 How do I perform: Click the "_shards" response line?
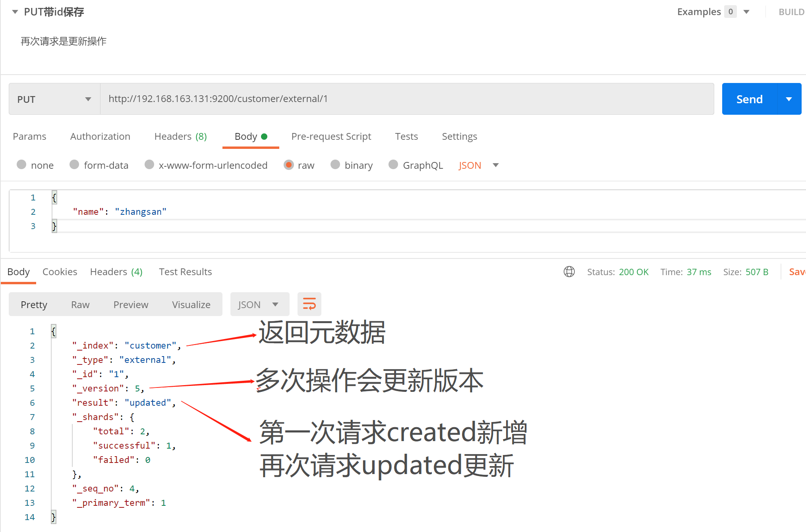[x=103, y=417]
